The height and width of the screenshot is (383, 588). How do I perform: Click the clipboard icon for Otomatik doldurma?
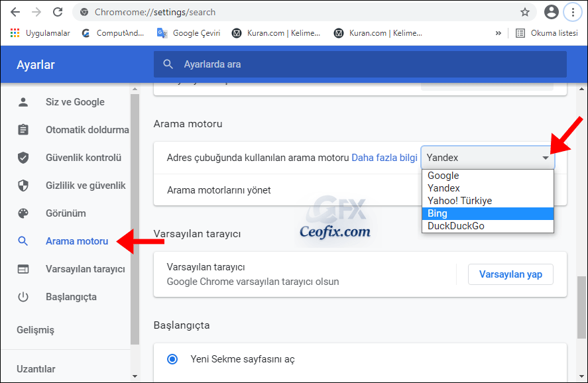click(x=23, y=130)
